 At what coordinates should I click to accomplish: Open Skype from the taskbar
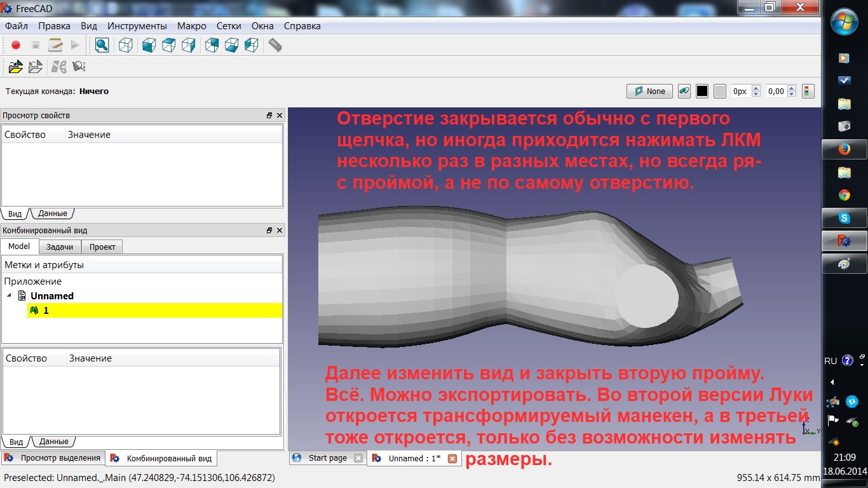pos(844,218)
